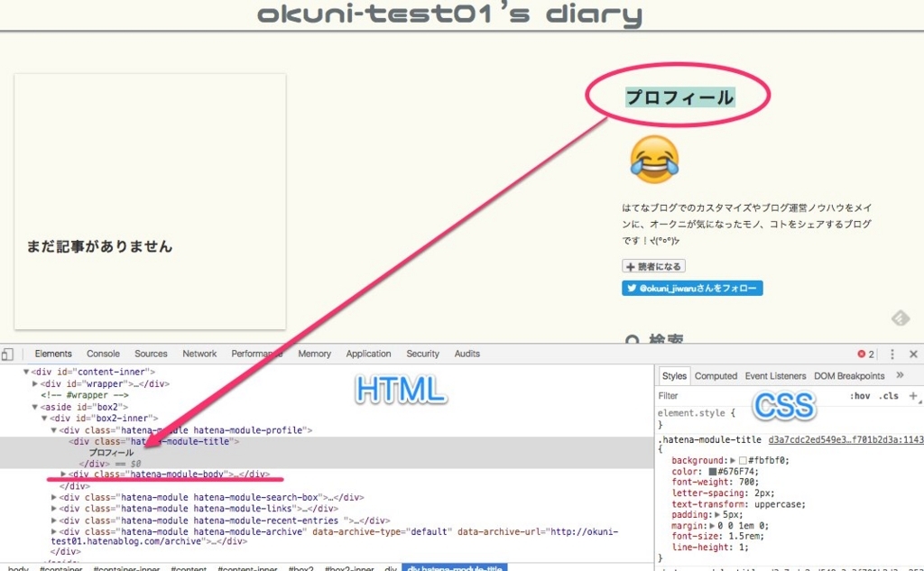Click the プロフィール sidebar heading

[x=679, y=97]
